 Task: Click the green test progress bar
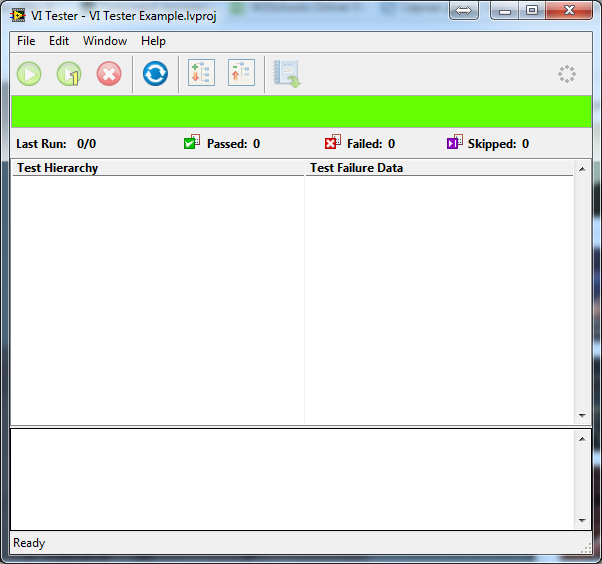(301, 111)
